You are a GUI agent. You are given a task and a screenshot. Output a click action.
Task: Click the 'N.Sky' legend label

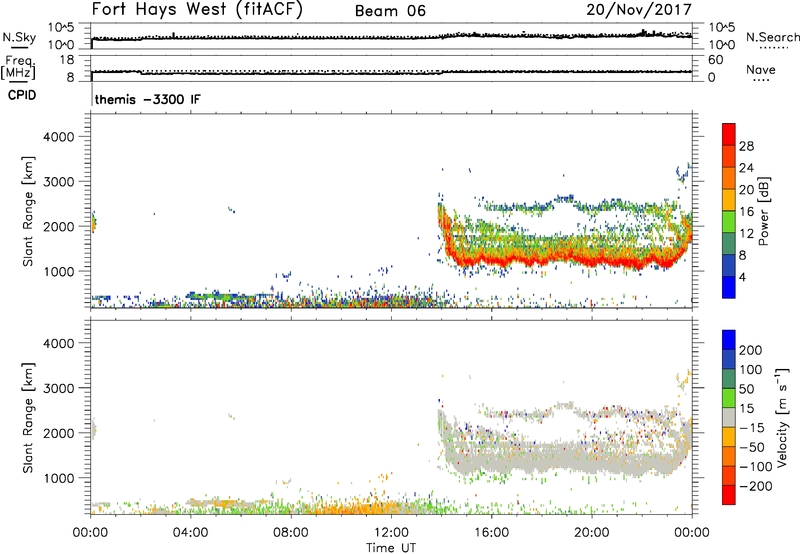coord(19,37)
